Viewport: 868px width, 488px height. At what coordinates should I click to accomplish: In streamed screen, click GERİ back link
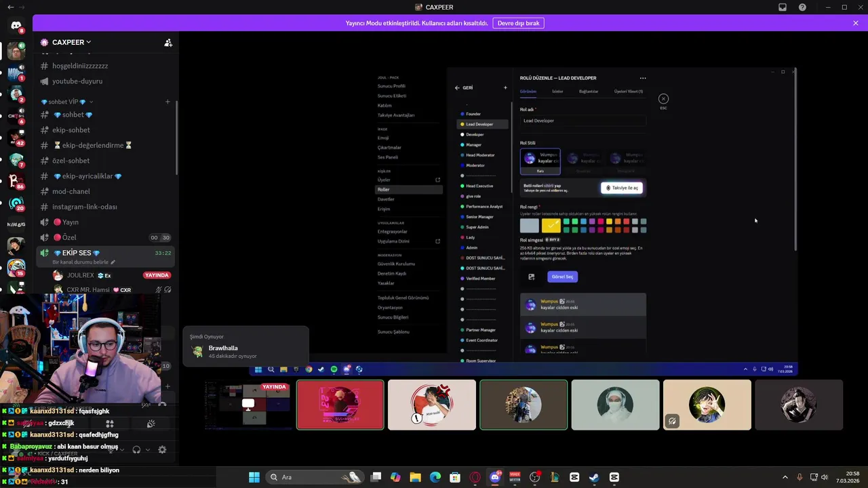pyautogui.click(x=465, y=87)
